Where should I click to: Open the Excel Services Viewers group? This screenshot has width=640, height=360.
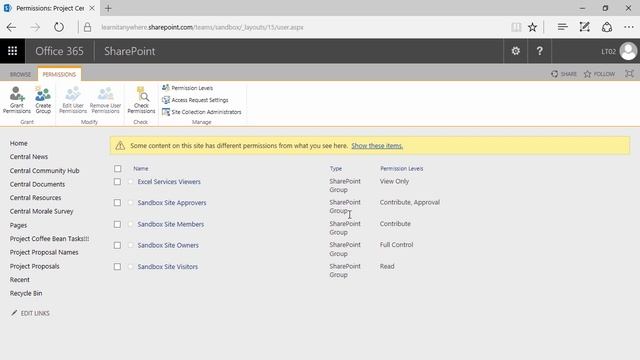pos(169,182)
